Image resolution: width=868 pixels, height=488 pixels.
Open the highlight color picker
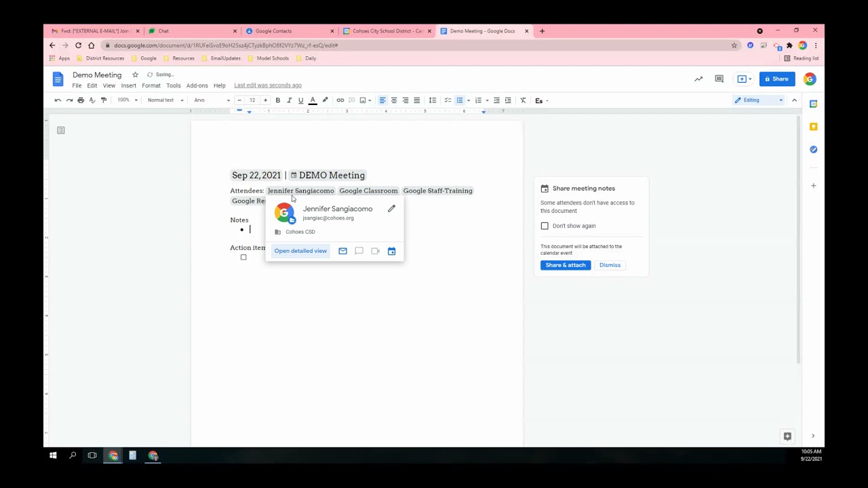tap(325, 100)
